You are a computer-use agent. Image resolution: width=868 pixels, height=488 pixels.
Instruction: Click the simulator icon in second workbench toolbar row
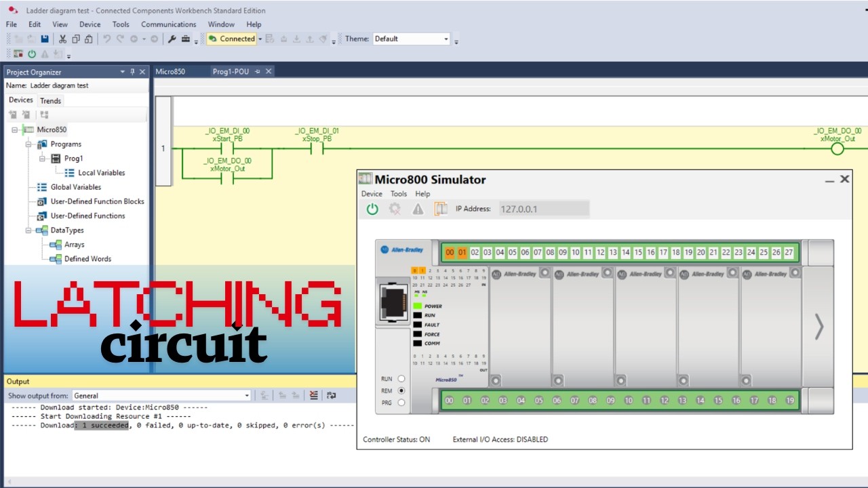tap(18, 54)
